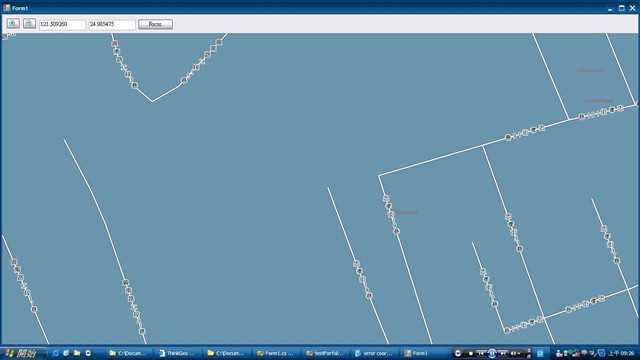This screenshot has height=360, width=640.
Task: Open the first C:\Docum... folder taskbar item
Action: point(129,353)
